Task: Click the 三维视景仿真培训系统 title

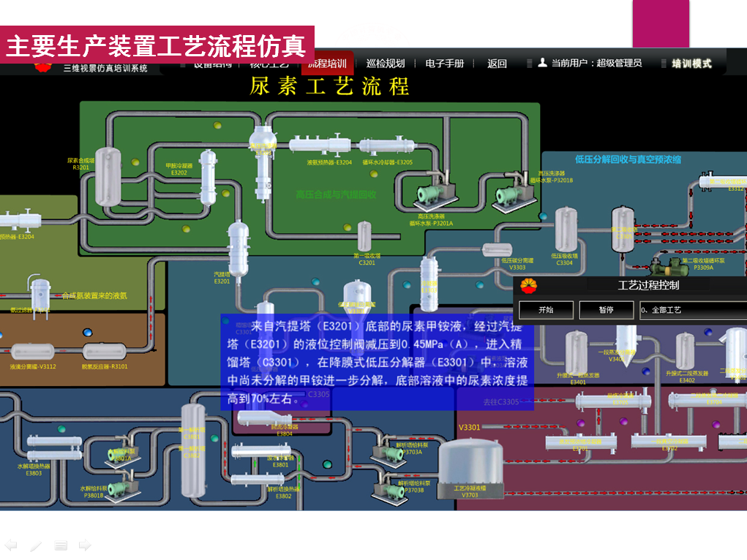Action: coord(105,69)
